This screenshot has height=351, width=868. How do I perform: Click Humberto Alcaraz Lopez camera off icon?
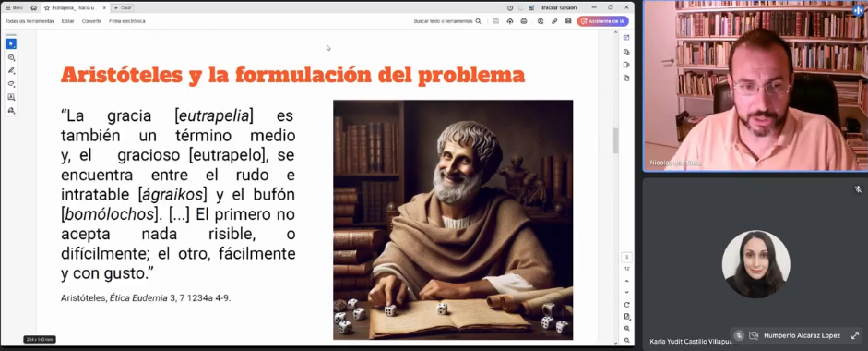(754, 335)
